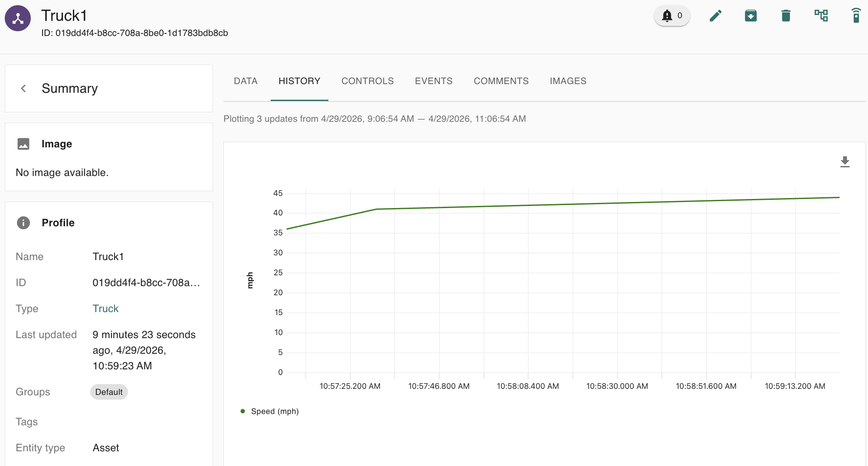Delete Truck1 using the trash icon

(x=786, y=16)
